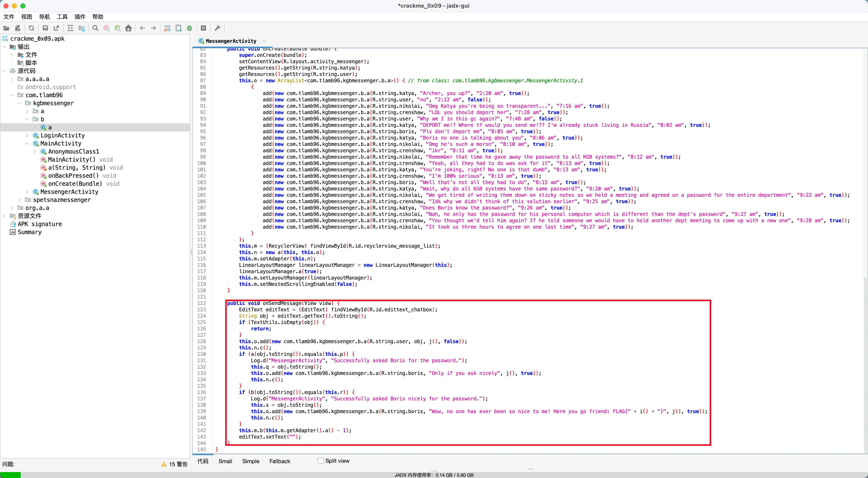
Task: Toggle the Split view checkbox
Action: click(x=321, y=460)
